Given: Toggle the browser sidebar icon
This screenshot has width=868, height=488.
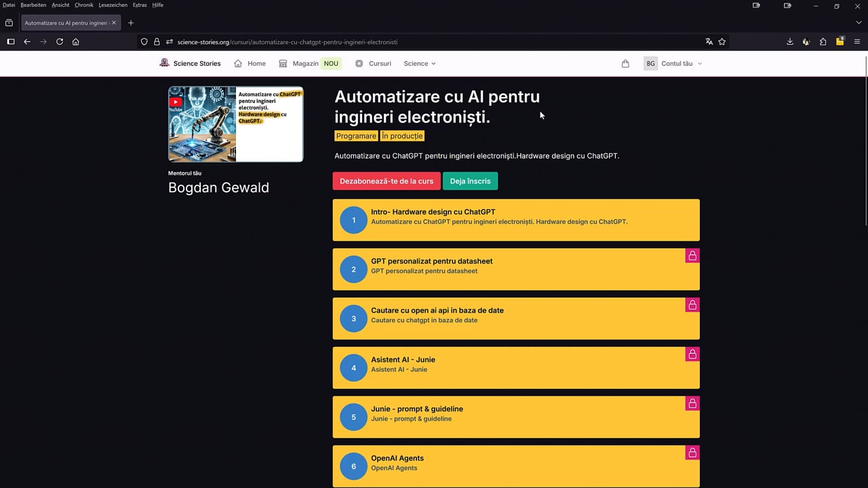Looking at the screenshot, I should pos(11,42).
